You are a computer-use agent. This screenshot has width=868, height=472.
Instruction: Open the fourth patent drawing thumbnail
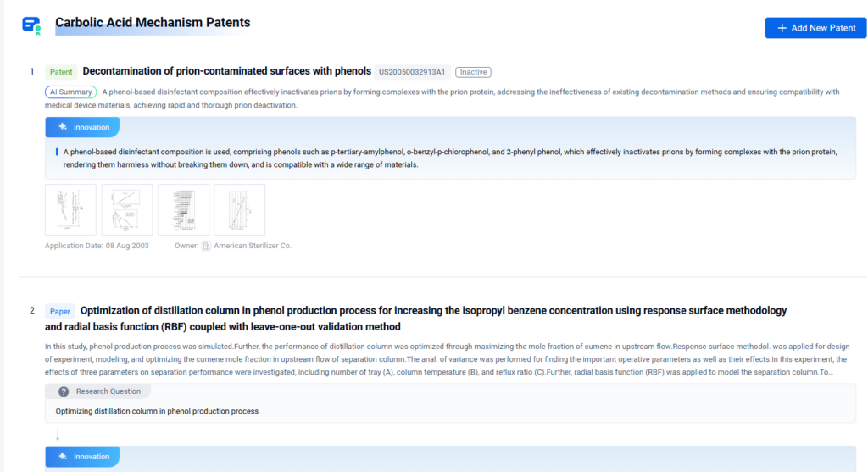point(239,209)
